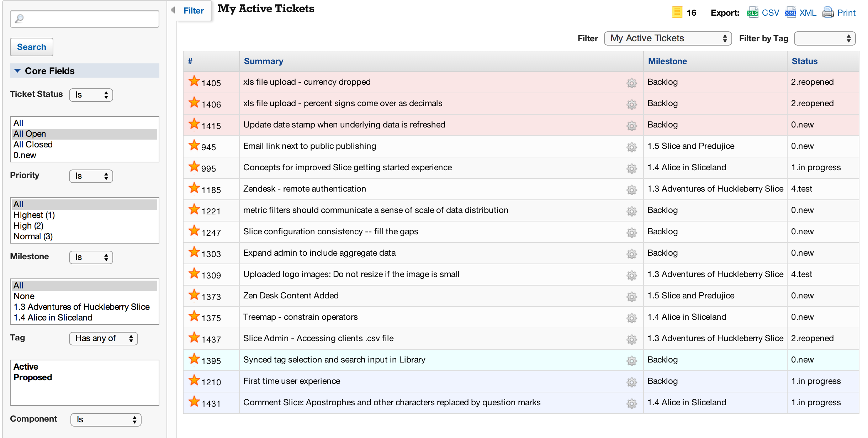Click the XML export icon
Viewport: 868px width, 438px height.
[x=790, y=13]
